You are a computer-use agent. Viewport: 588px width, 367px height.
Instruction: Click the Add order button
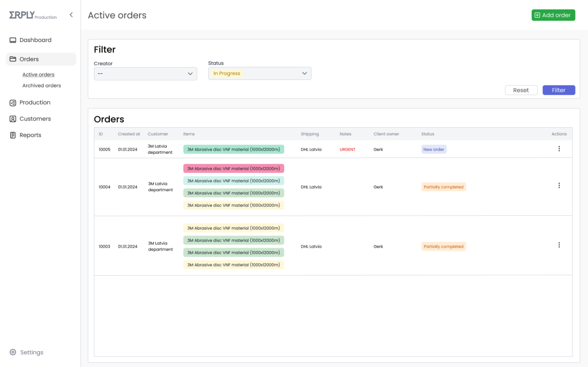(x=553, y=15)
